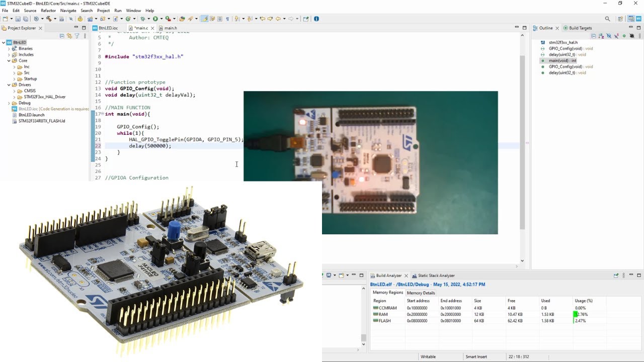Expand the Src folder

point(14,72)
